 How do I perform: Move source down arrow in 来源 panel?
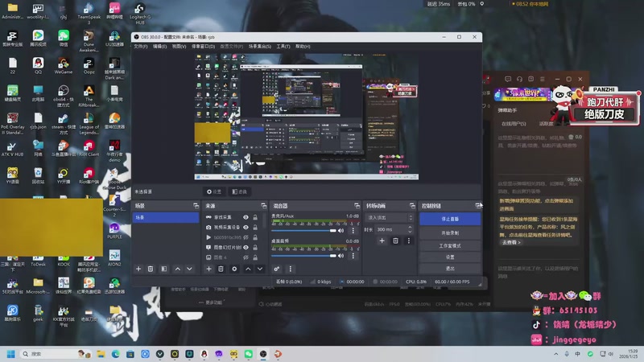point(260,269)
